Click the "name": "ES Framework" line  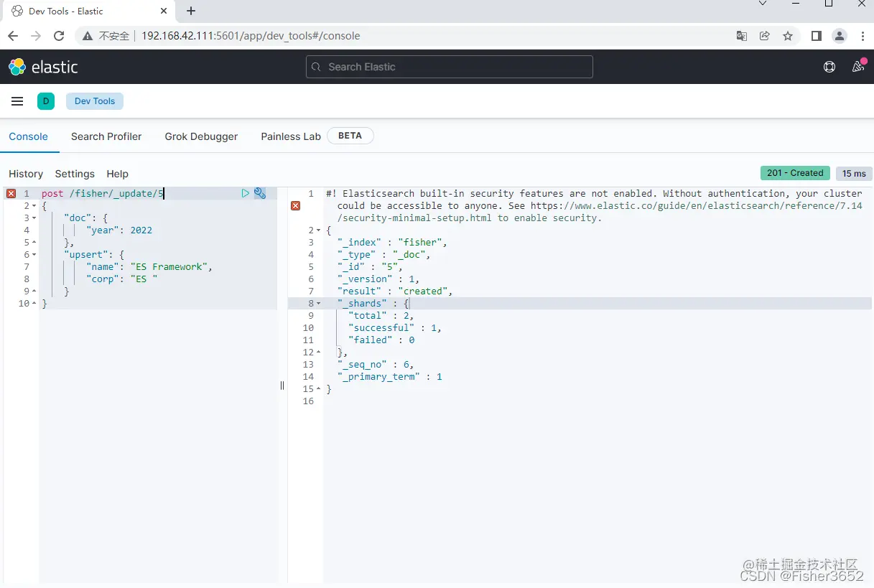[150, 267]
